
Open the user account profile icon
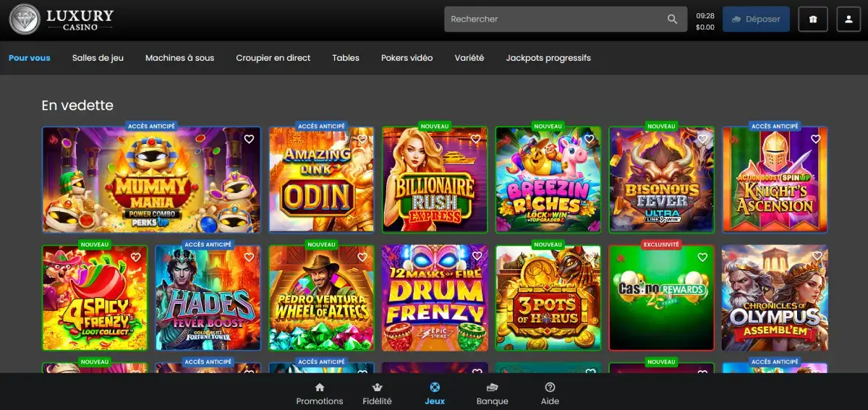848,20
